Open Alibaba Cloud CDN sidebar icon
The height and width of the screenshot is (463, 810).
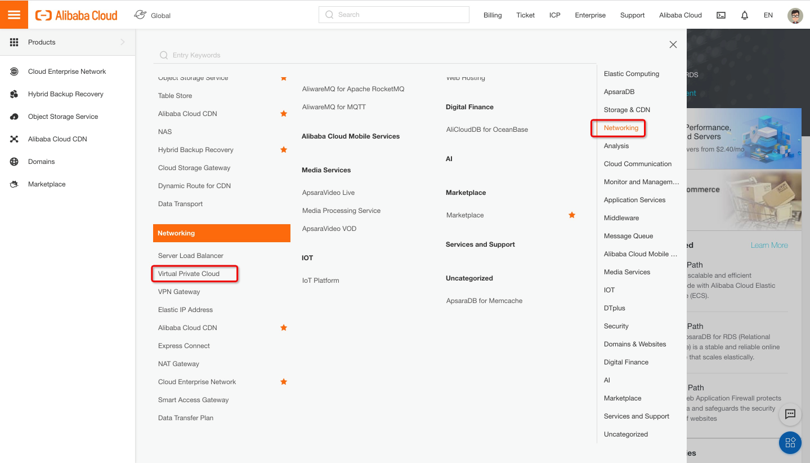click(14, 139)
